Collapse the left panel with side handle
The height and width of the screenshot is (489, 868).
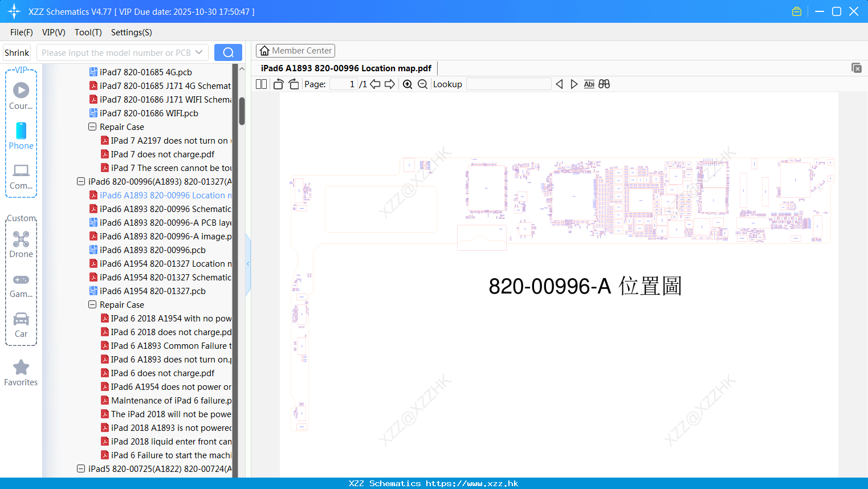coord(248,264)
